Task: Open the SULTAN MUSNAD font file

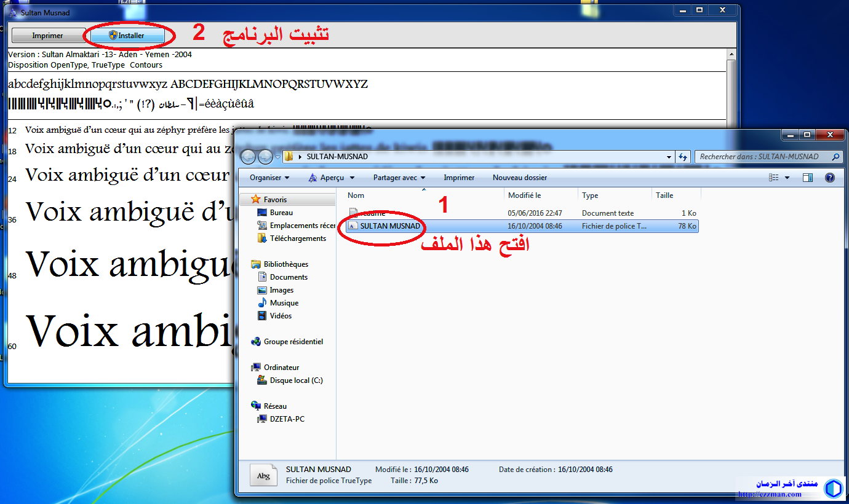Action: pos(389,226)
